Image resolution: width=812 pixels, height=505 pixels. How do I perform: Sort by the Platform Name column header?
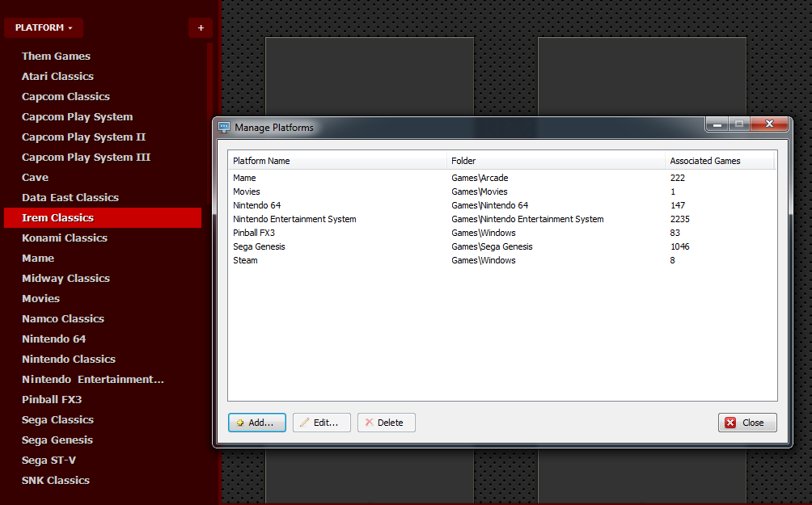337,161
